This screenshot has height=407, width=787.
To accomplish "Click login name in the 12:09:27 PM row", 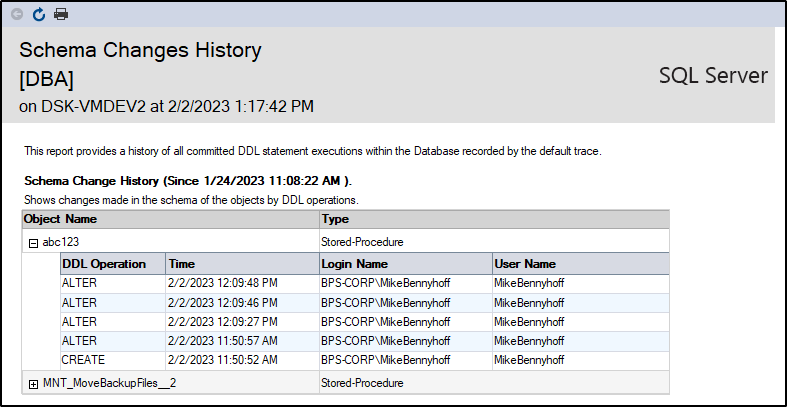I will (x=385, y=322).
